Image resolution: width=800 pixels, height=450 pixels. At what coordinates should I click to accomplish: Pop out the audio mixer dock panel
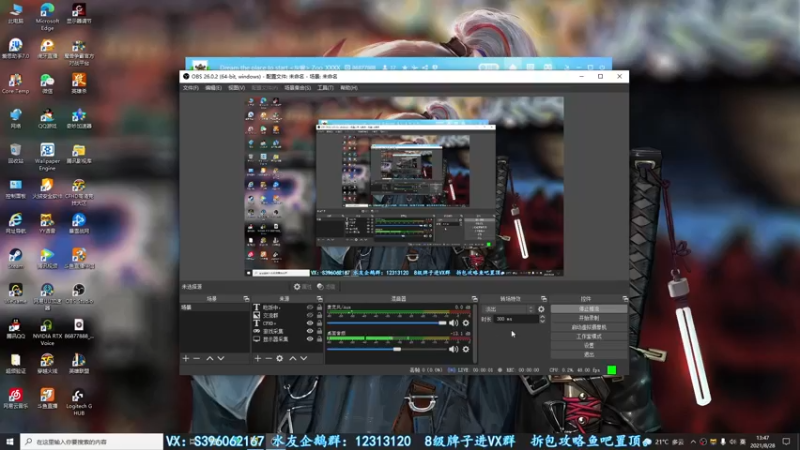474,298
